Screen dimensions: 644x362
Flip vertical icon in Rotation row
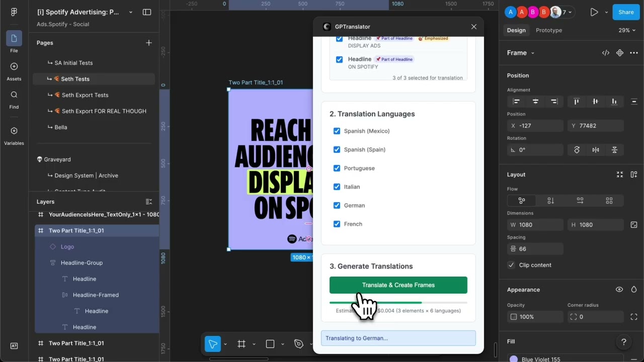pos(614,150)
